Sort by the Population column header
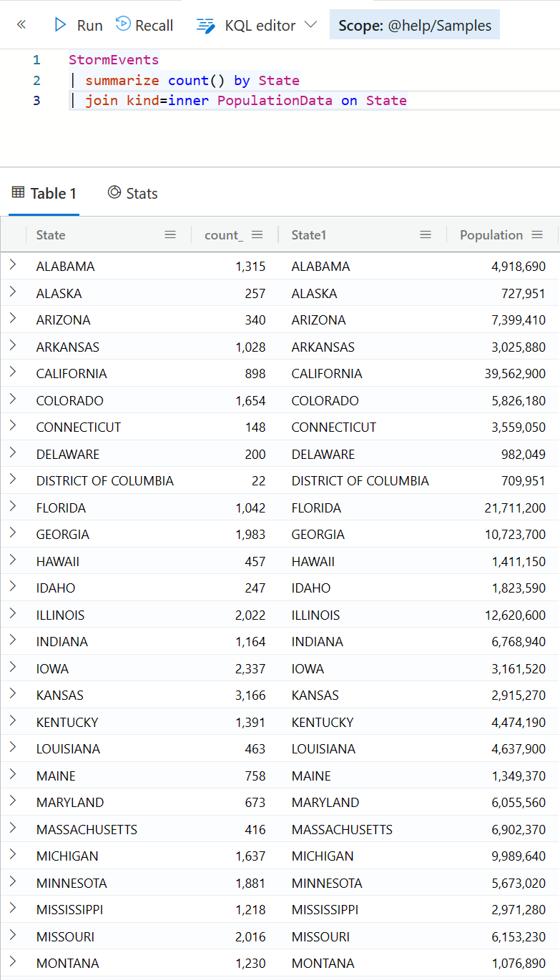560x980 pixels. [491, 234]
